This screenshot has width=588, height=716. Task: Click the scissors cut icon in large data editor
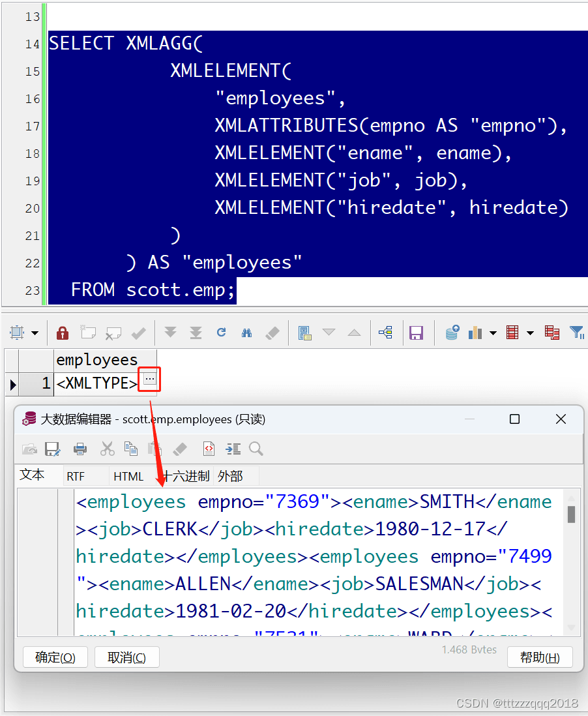(108, 449)
